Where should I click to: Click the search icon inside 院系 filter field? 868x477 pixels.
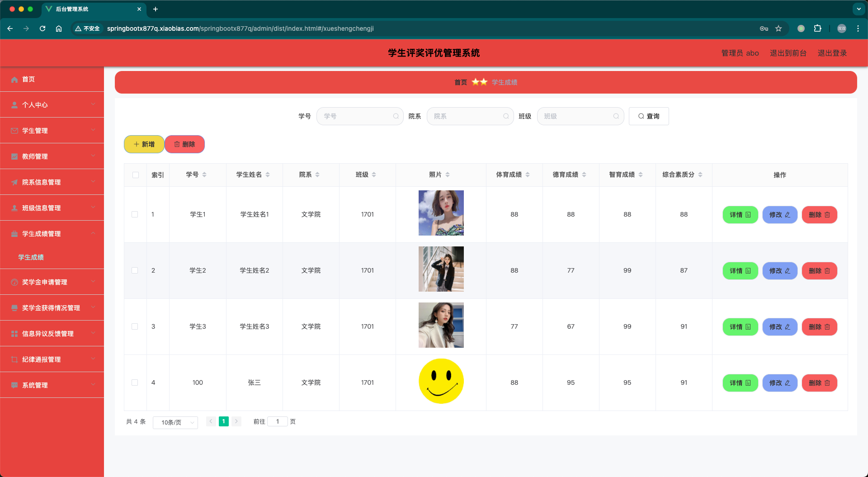pyautogui.click(x=506, y=116)
